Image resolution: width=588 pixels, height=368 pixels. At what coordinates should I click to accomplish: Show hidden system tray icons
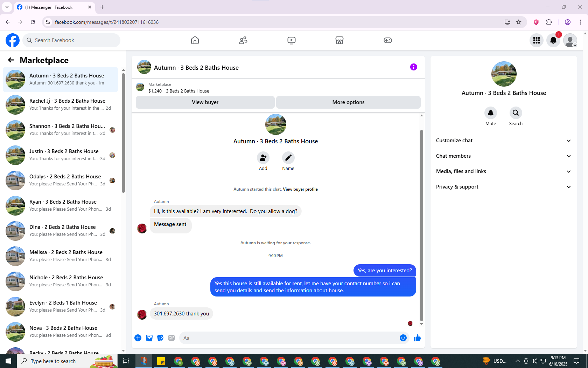tap(517, 361)
